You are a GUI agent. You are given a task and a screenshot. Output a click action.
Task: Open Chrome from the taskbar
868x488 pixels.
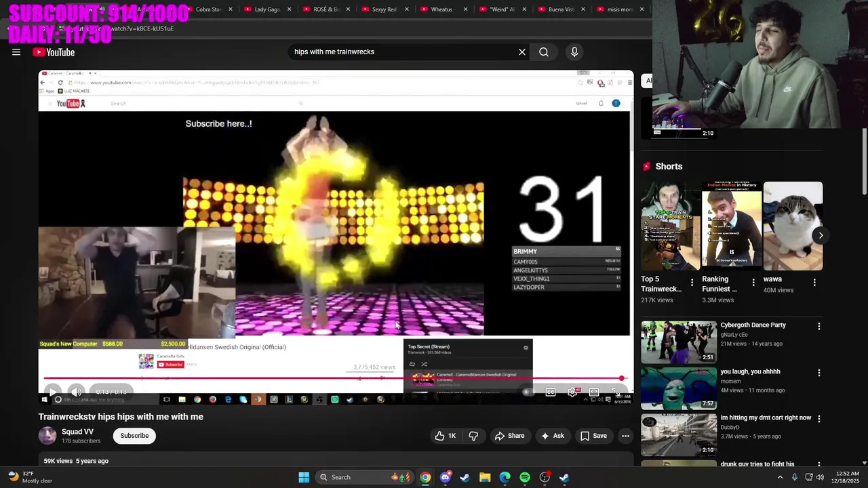(x=425, y=477)
